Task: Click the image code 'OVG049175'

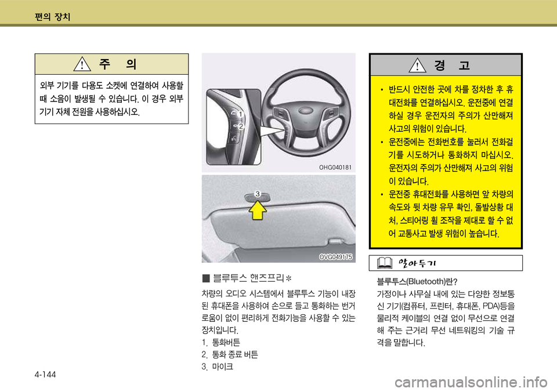Action: coord(336,257)
